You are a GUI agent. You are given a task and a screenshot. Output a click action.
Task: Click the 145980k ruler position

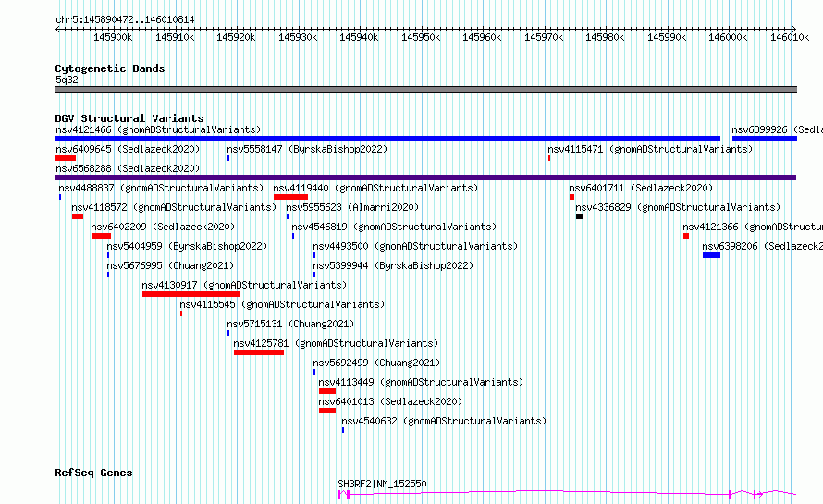click(605, 37)
